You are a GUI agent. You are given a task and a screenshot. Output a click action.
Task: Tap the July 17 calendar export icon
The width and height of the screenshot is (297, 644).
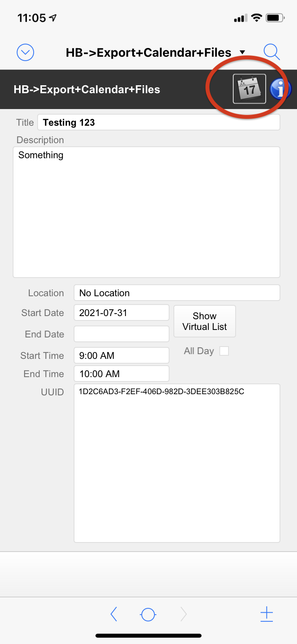tap(249, 89)
